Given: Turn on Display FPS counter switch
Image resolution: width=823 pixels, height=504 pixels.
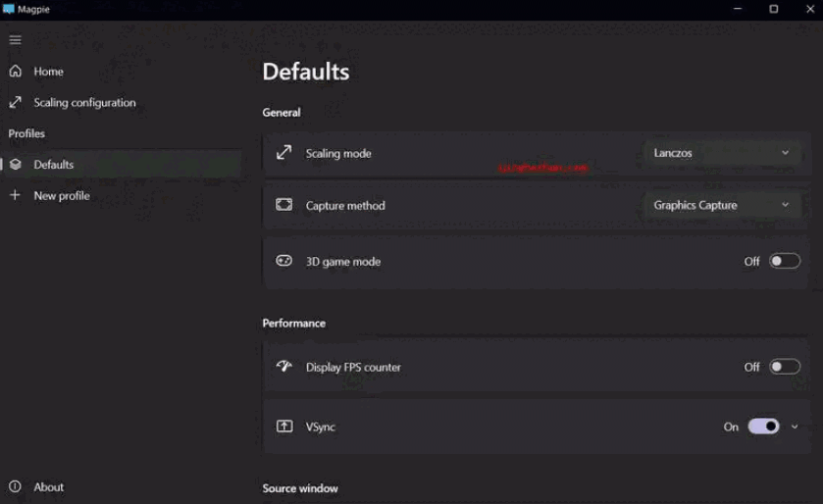Looking at the screenshot, I should pyautogui.click(x=784, y=367).
